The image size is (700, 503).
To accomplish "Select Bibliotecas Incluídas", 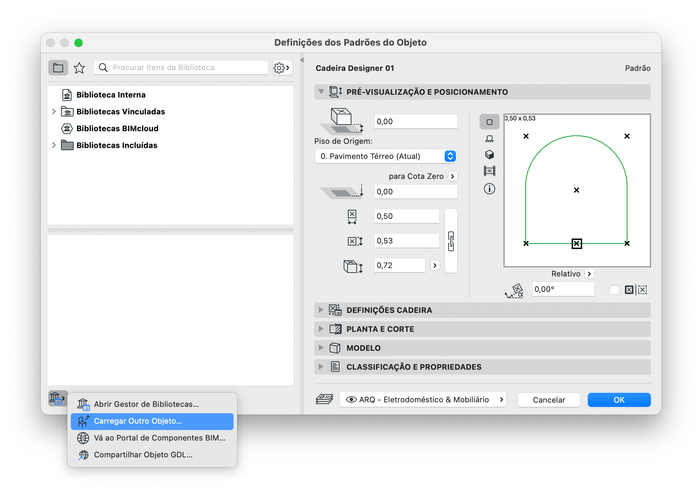I will pyautogui.click(x=117, y=145).
